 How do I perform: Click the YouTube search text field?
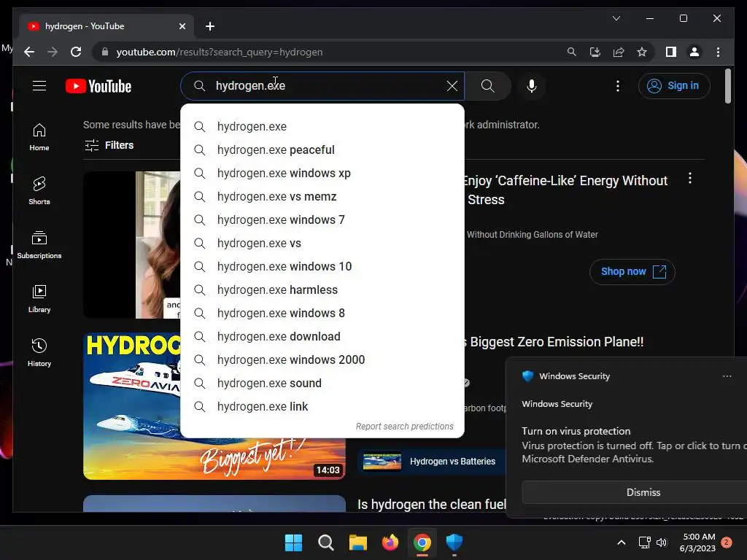322,86
